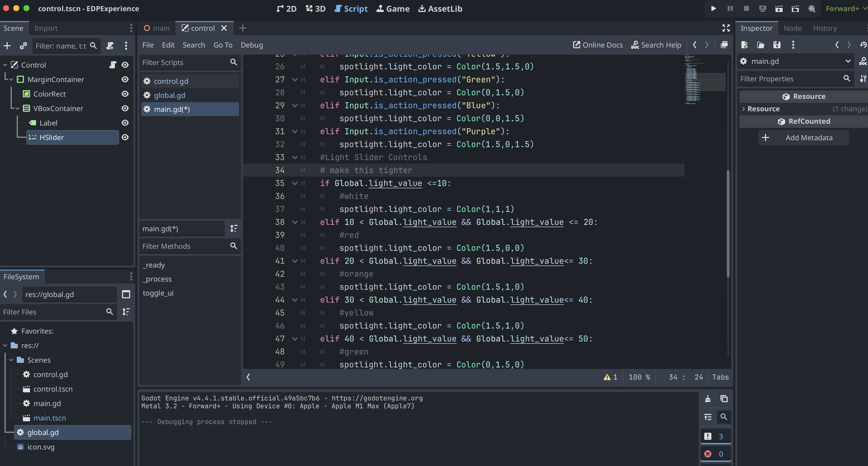This screenshot has height=466, width=868.
Task: Clear the output log with broom icon
Action: coord(708,399)
